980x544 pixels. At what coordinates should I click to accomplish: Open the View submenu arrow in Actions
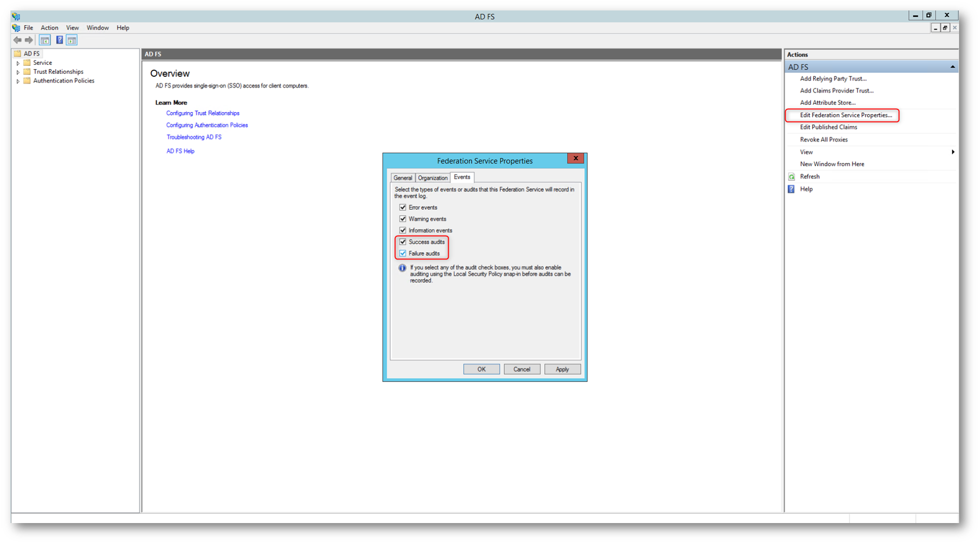[x=953, y=152]
